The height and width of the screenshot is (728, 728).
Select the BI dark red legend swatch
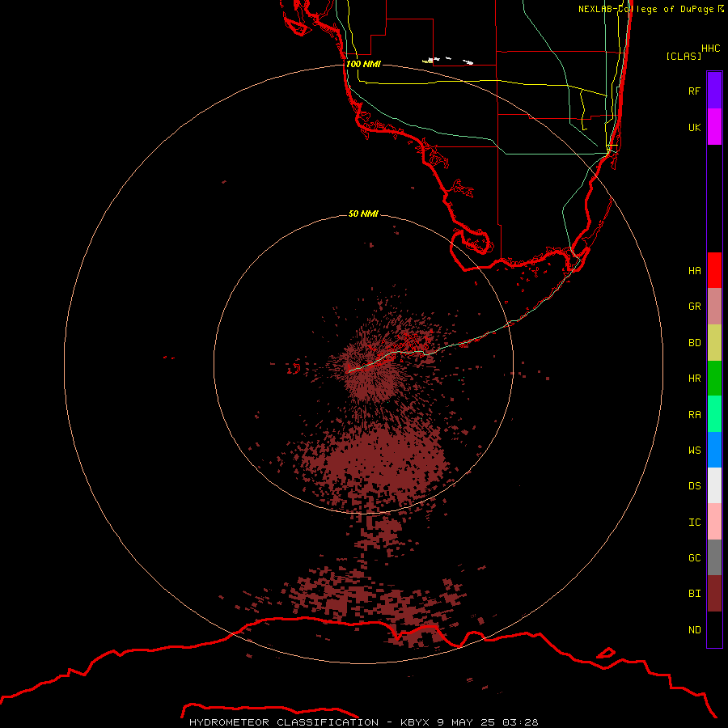[x=714, y=594]
